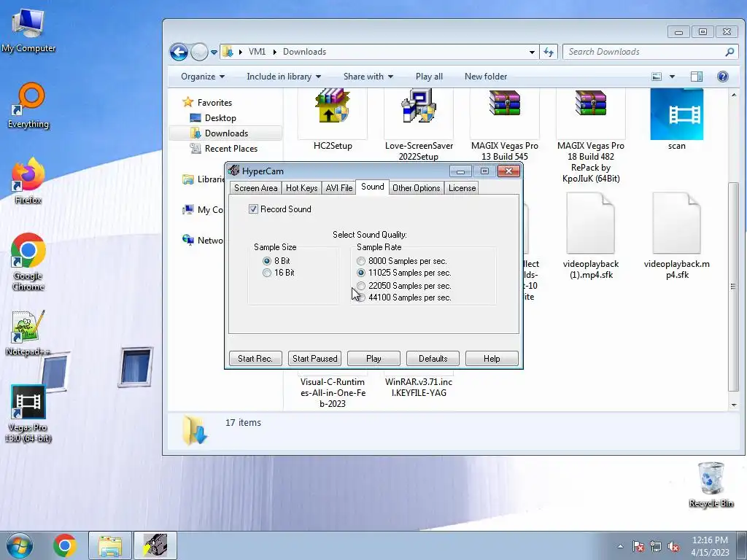This screenshot has height=560, width=747.
Task: Click the Sound tab
Action: 373,187
